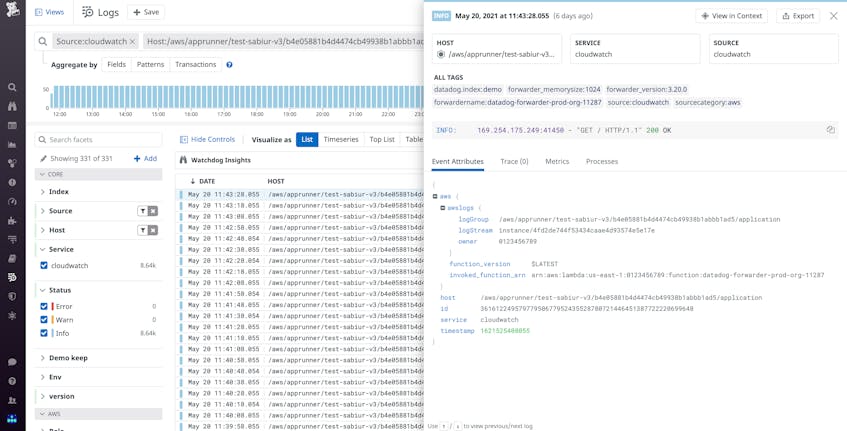Viewport: 847px width, 431px height.
Task: Select the List visualization
Action: coord(307,139)
